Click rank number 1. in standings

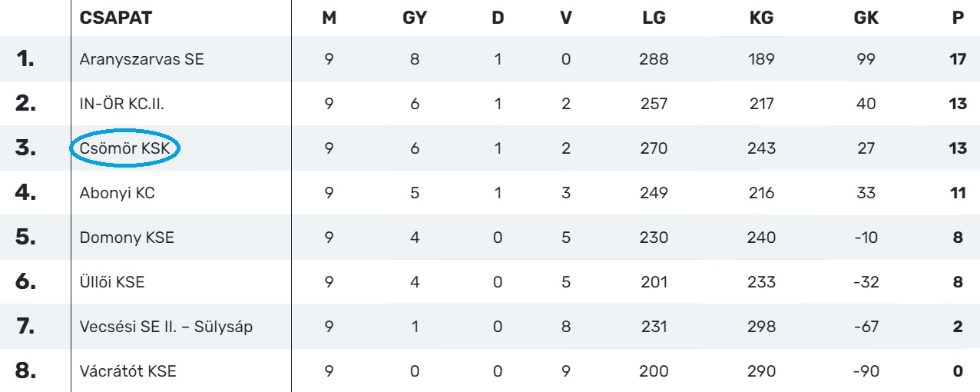[26, 59]
